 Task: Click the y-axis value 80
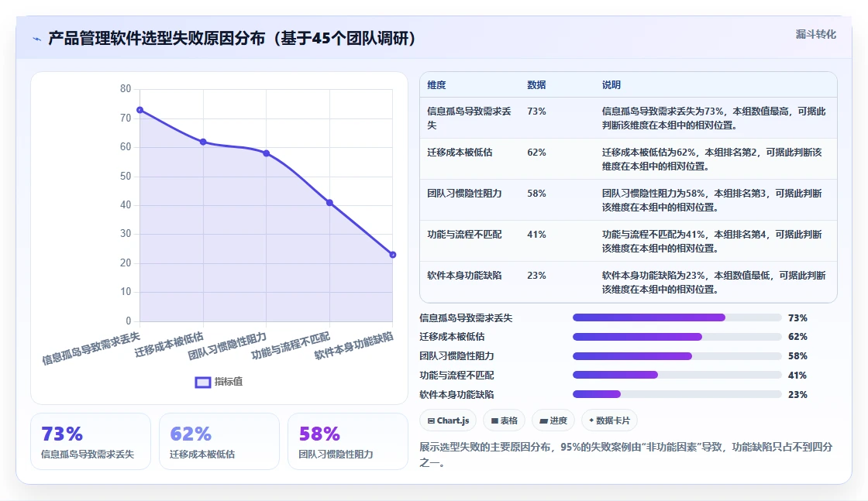(126, 89)
